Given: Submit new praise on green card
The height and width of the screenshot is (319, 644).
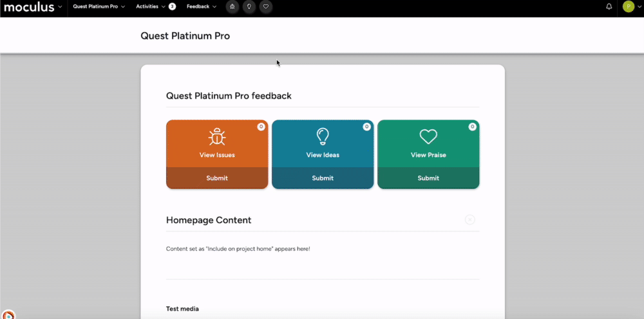Looking at the screenshot, I should pyautogui.click(x=428, y=178).
